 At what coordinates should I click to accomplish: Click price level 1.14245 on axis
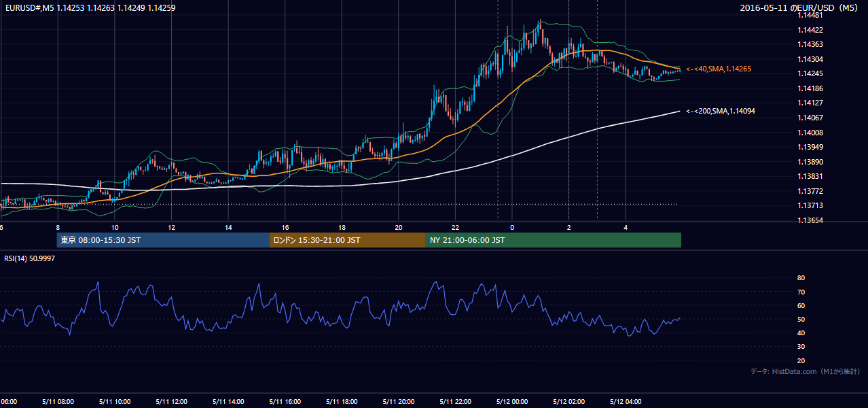[810, 73]
